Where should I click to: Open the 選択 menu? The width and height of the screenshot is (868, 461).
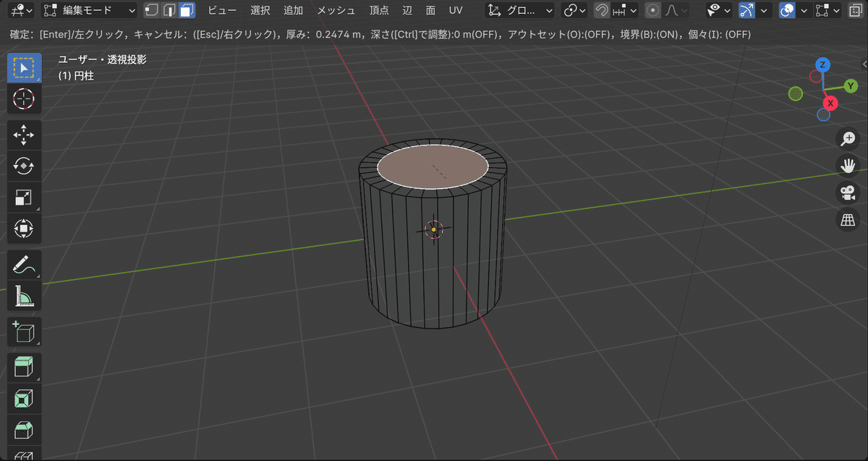point(260,10)
